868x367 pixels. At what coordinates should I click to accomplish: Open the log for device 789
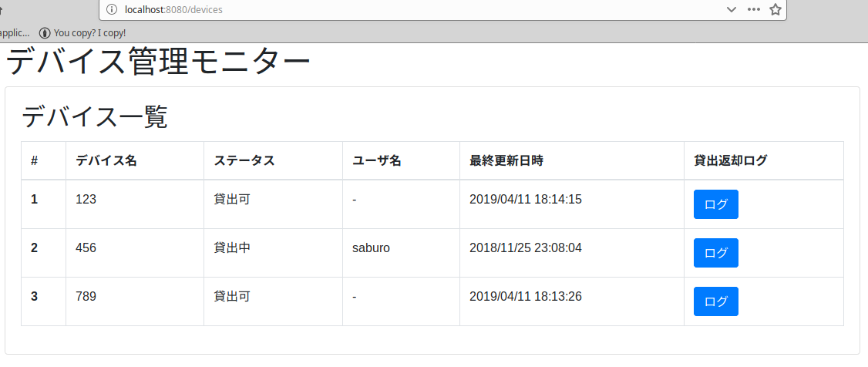pyautogui.click(x=715, y=301)
